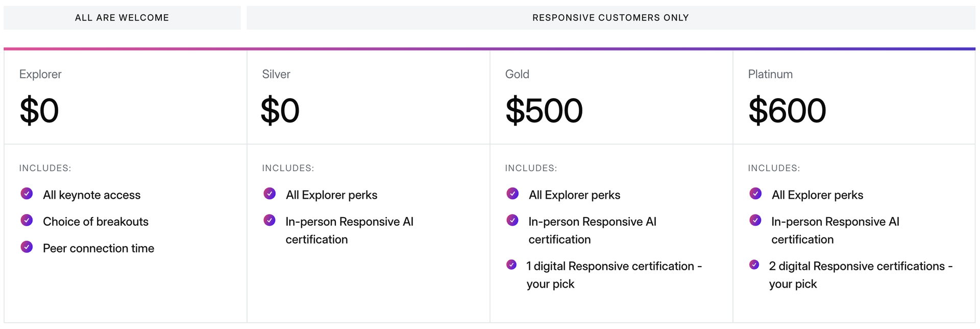
Task: Select the checkmark next to Choice of breakouts
Action: pyautogui.click(x=27, y=220)
